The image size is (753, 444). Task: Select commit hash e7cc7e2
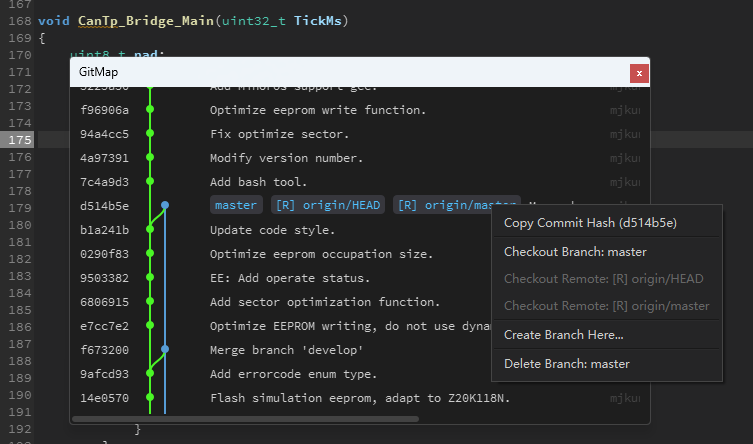click(104, 326)
